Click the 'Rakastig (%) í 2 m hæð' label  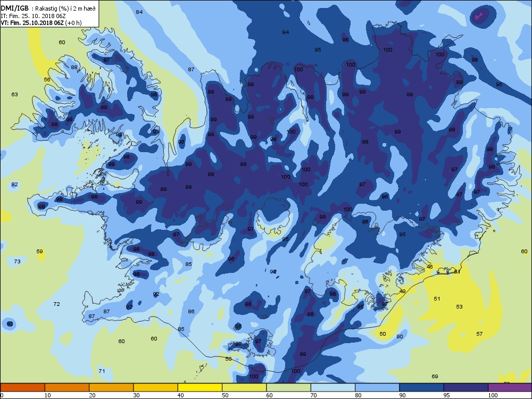tap(65, 9)
